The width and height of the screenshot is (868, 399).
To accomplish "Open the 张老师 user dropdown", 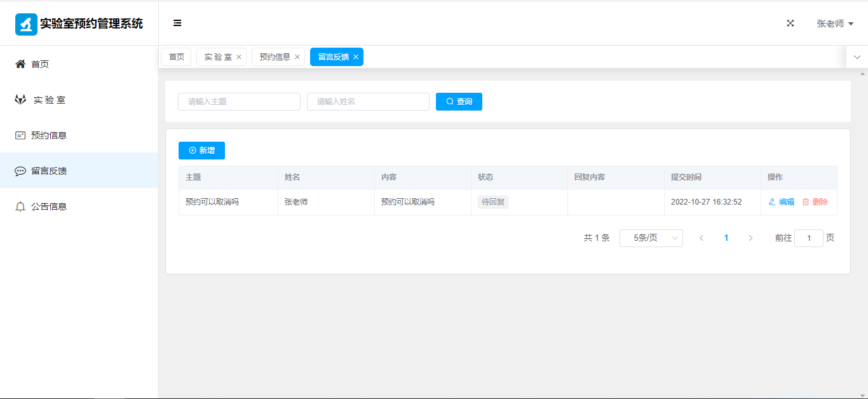I will (834, 24).
